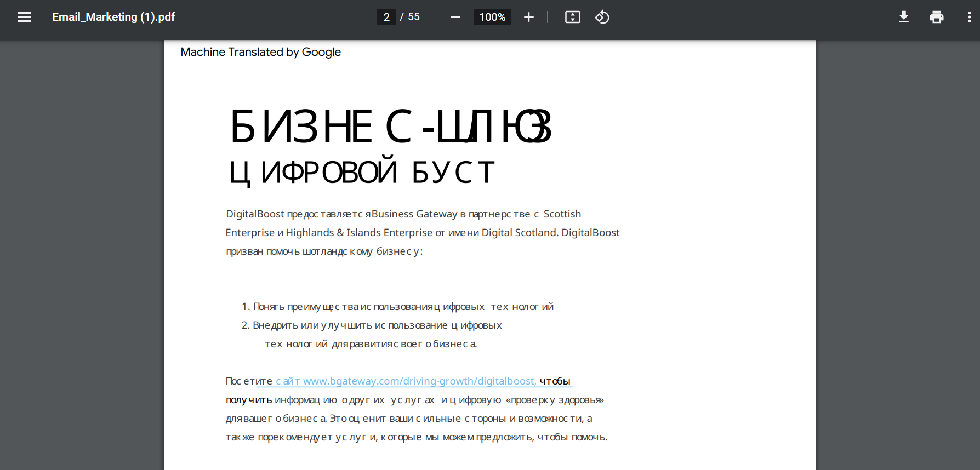Click list item 2 starting with Внедрить
980x470 pixels.
(x=372, y=335)
